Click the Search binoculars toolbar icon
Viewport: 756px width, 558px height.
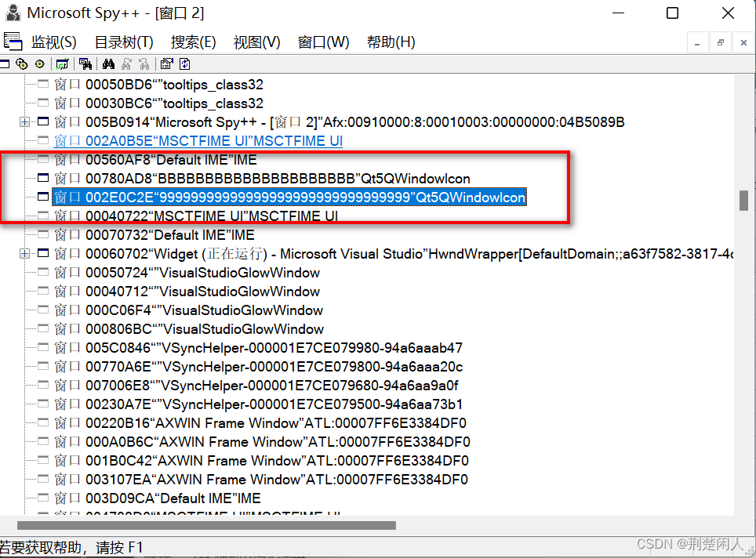pos(107,63)
